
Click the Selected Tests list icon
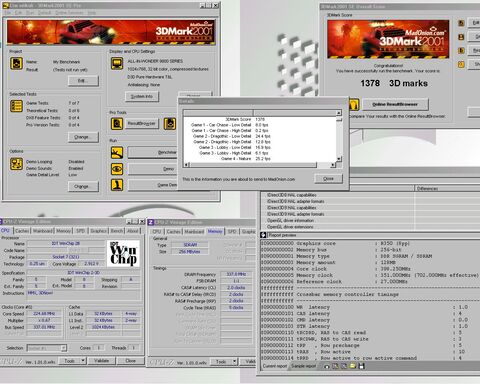click(16, 106)
